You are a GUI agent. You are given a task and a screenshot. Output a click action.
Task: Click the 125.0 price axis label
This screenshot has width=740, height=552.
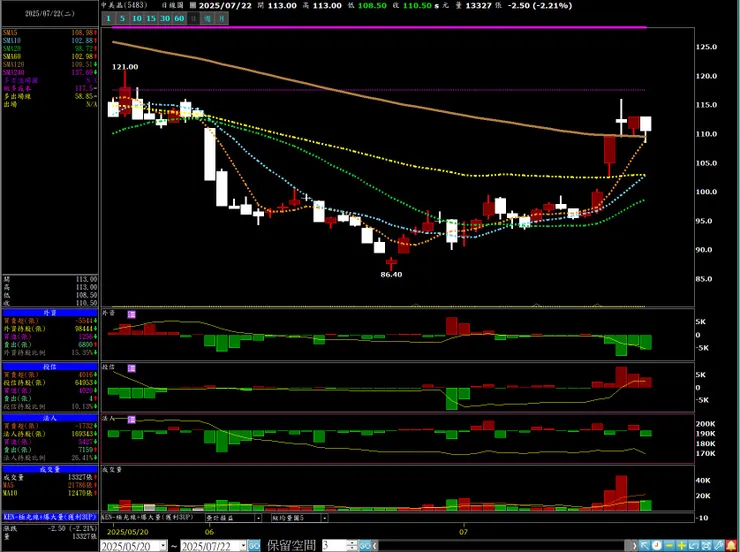coord(706,47)
